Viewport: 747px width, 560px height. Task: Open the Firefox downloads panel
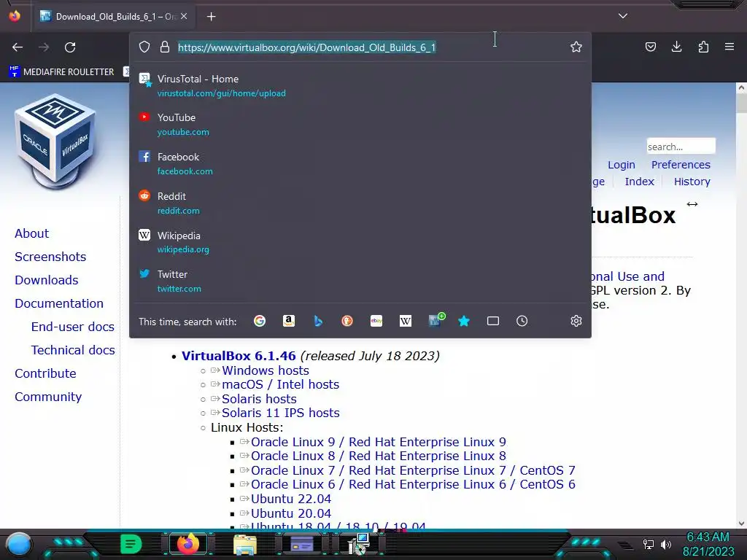coord(676,47)
